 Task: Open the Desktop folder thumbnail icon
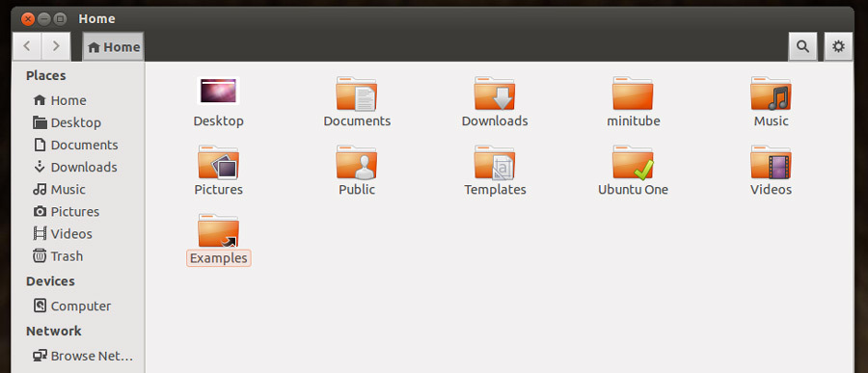click(218, 91)
